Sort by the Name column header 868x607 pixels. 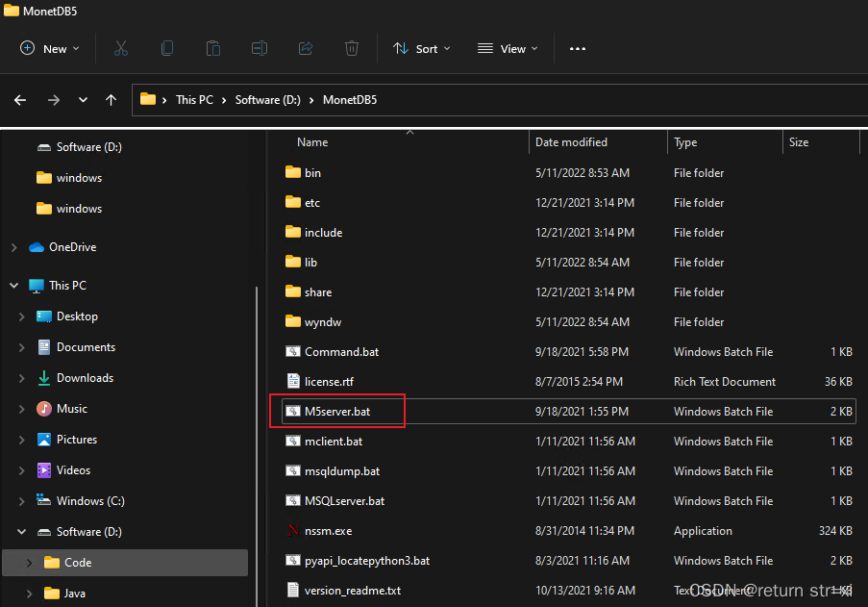(x=312, y=142)
